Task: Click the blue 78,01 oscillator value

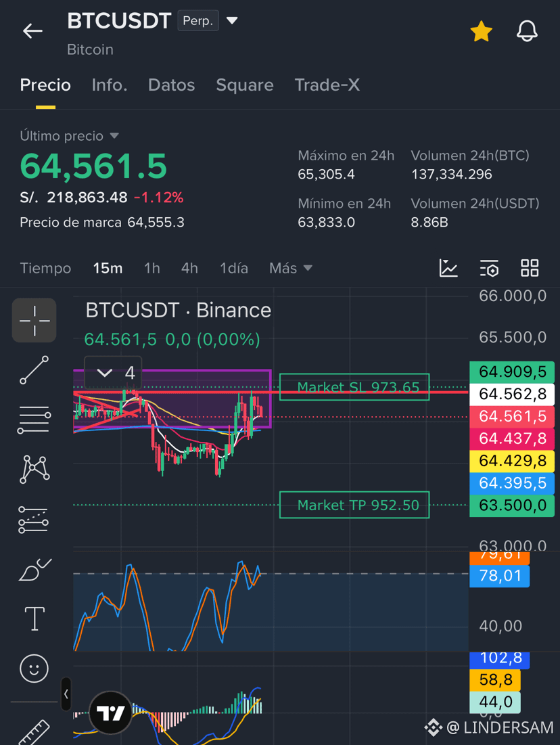Action: 499,576
